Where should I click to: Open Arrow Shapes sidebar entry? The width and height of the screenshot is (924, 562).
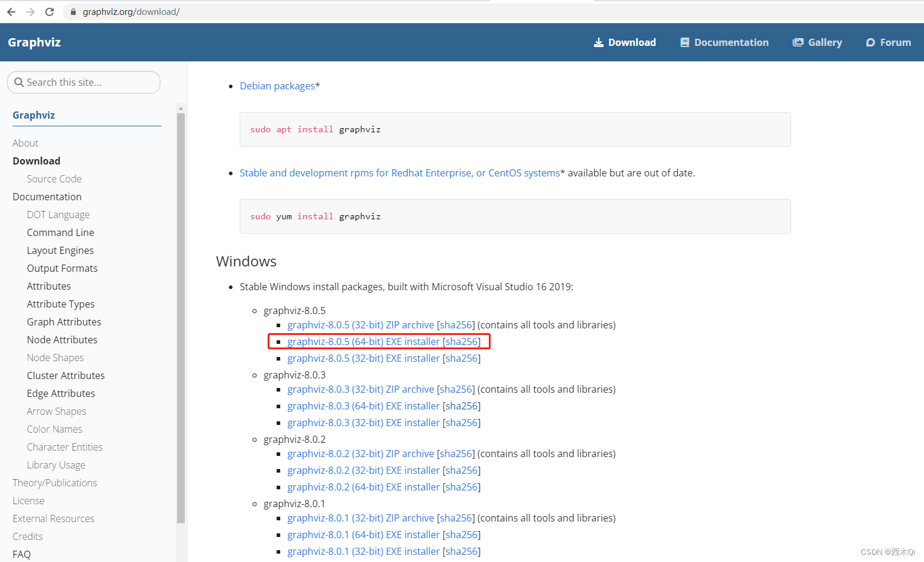click(x=57, y=411)
